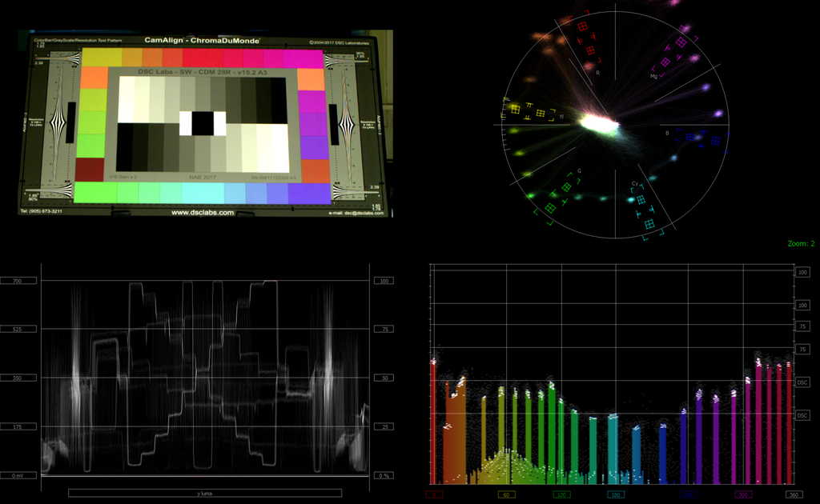Screen dimensions: 820x504
Task: Select the 175 mV scale label
Action: click(18, 426)
